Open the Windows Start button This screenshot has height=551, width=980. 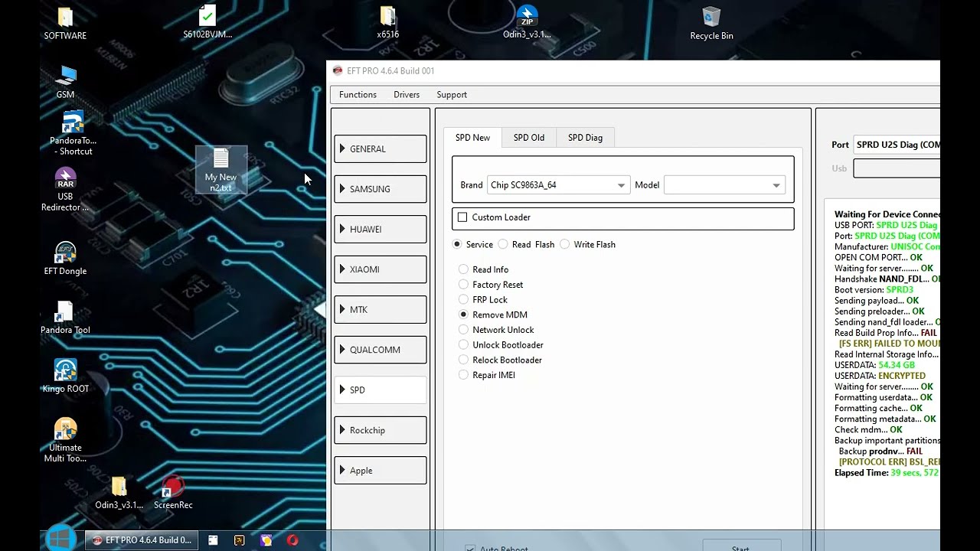[60, 540]
